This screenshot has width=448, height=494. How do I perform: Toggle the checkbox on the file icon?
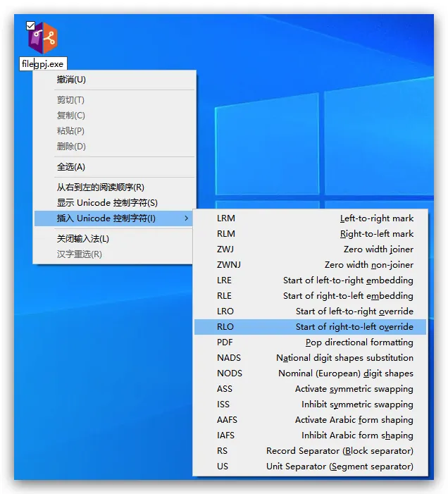click(30, 26)
